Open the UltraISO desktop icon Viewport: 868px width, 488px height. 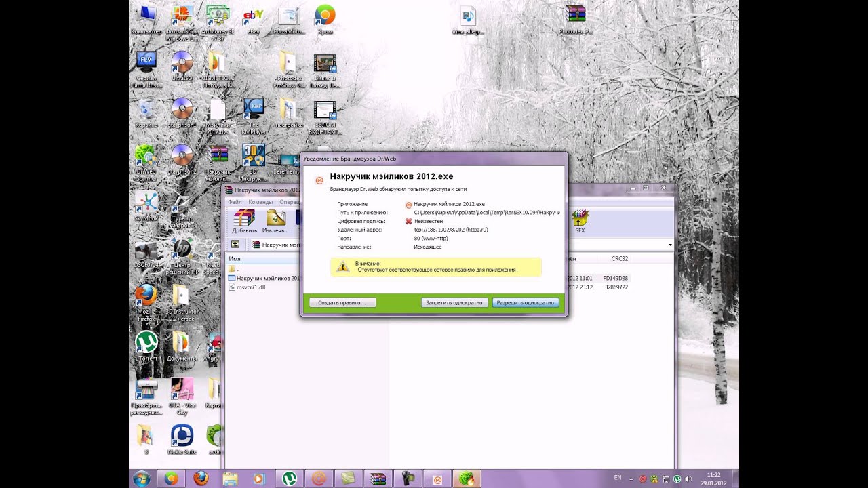click(x=182, y=66)
